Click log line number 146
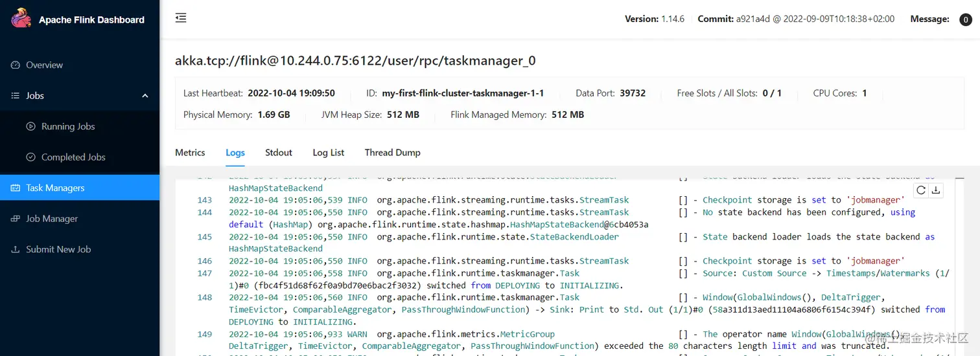Viewport: 980px width, 356px height. click(x=205, y=261)
